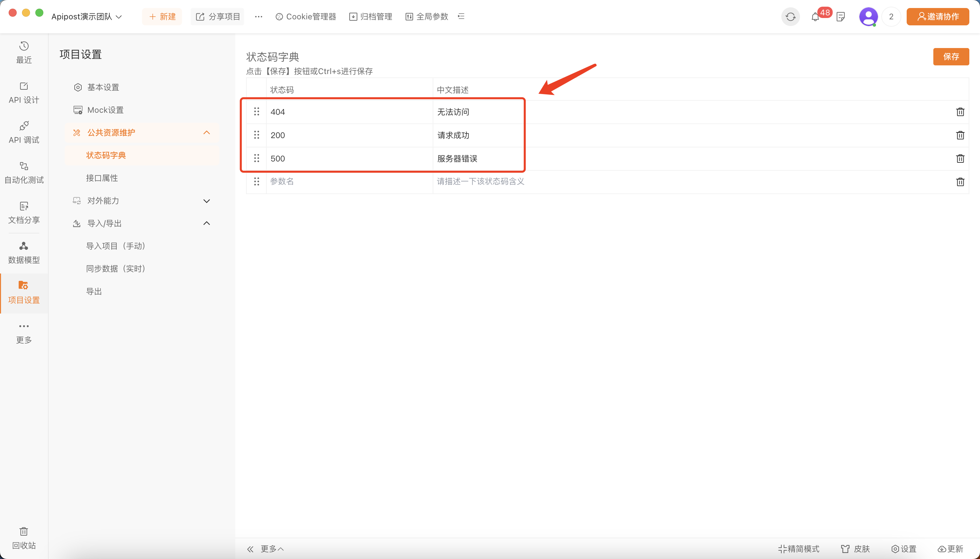Expand the 对外能力 section
Viewport: 980px width, 559px height.
(206, 201)
